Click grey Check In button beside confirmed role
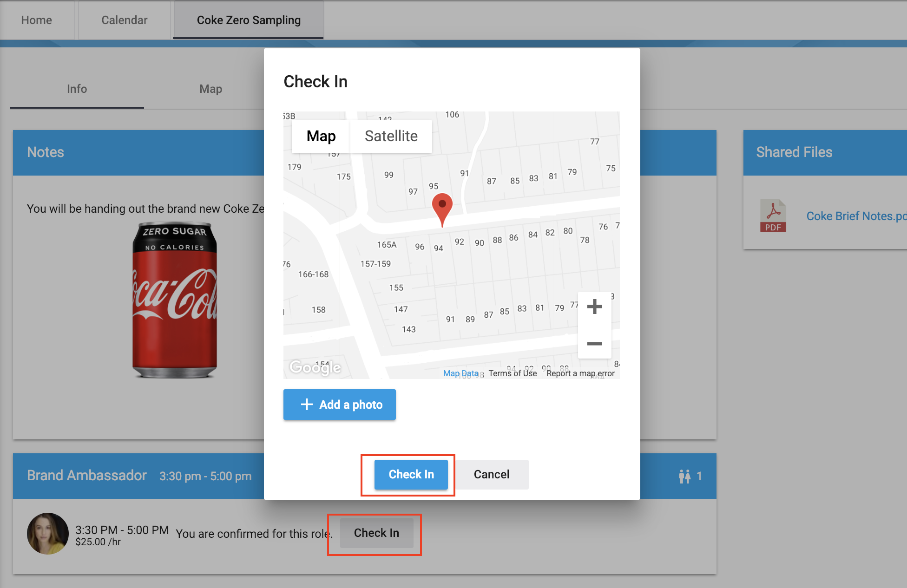 click(376, 533)
